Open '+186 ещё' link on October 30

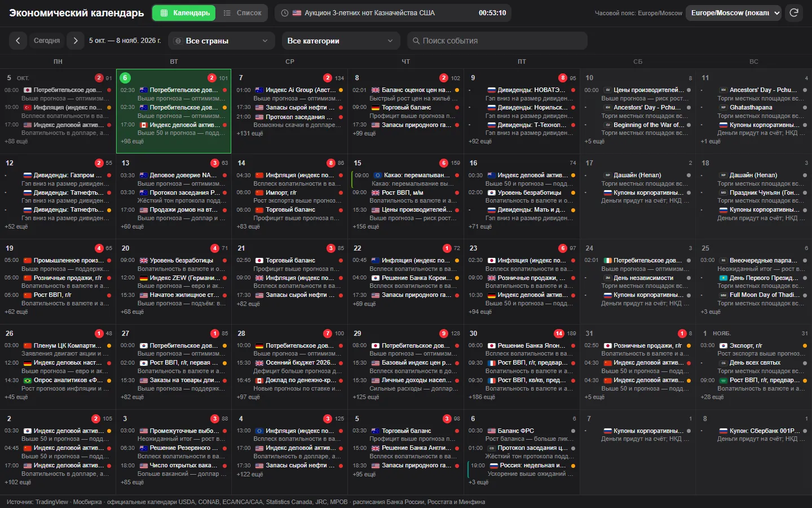(482, 397)
